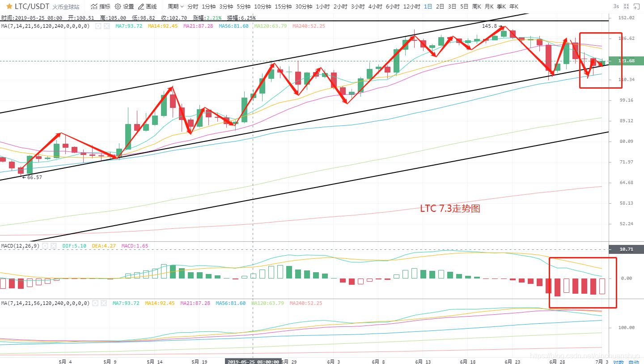Screen dimensions: 644x364
Task: Expand the 周期 period dropdown
Action: 175,7
